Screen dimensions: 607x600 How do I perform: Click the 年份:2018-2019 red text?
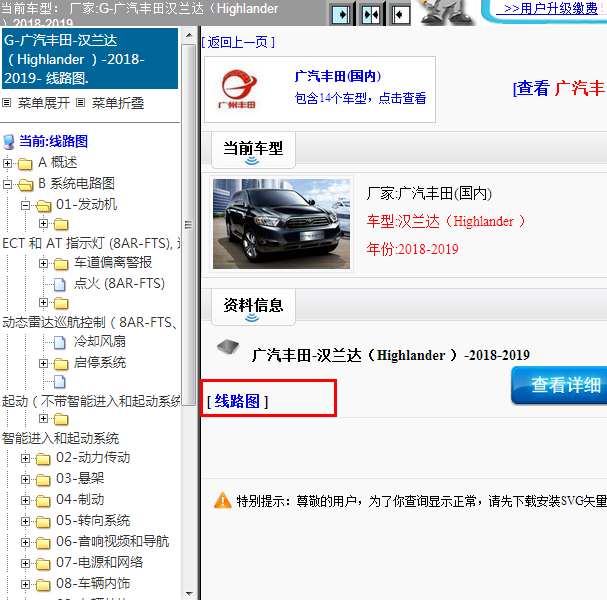413,249
